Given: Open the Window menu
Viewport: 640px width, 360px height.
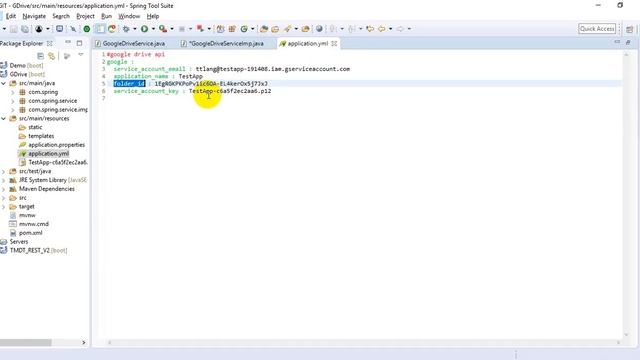Looking at the screenshot, I should click(129, 16).
